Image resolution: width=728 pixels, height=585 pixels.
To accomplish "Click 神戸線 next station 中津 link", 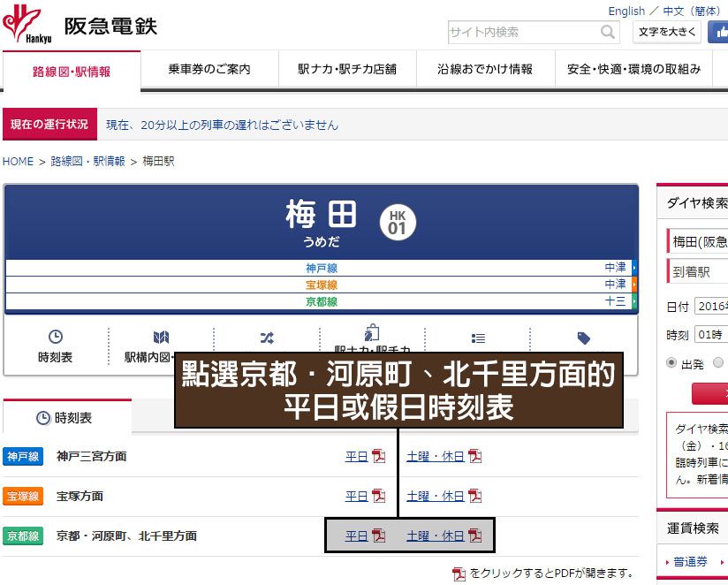I will 615,268.
